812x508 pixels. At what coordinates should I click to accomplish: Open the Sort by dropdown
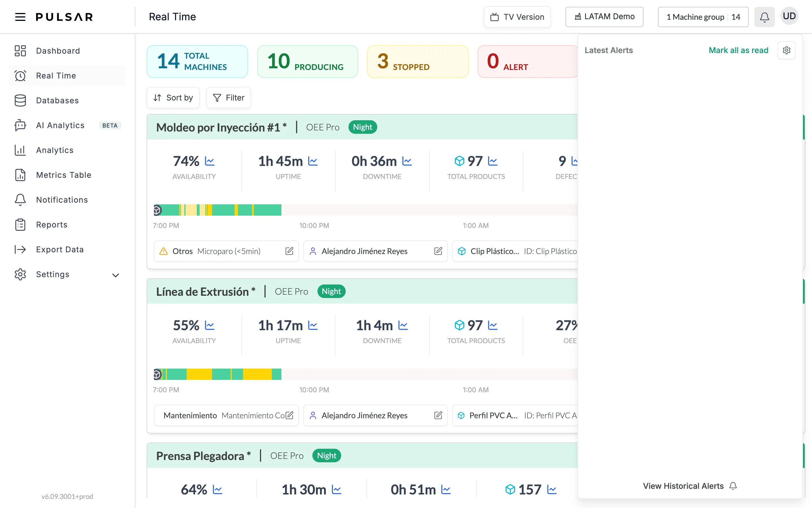pyautogui.click(x=173, y=98)
